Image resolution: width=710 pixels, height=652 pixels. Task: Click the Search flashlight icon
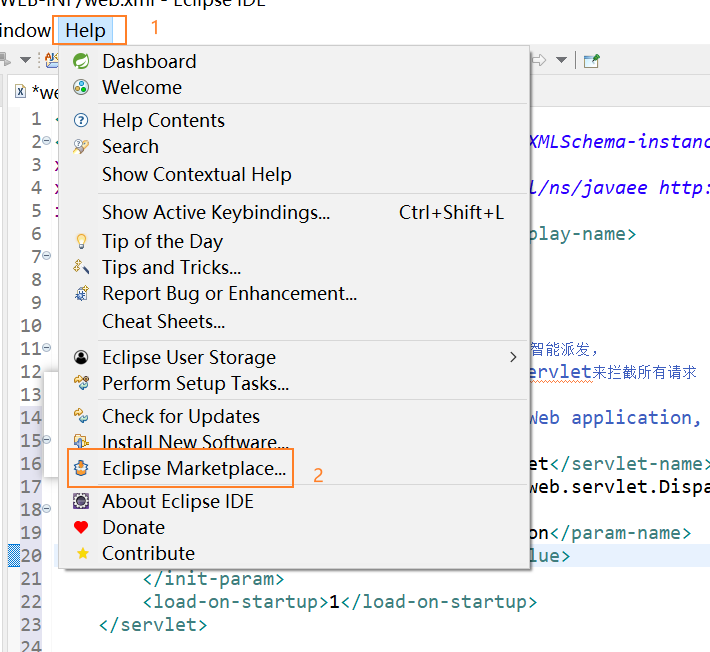tap(81, 147)
